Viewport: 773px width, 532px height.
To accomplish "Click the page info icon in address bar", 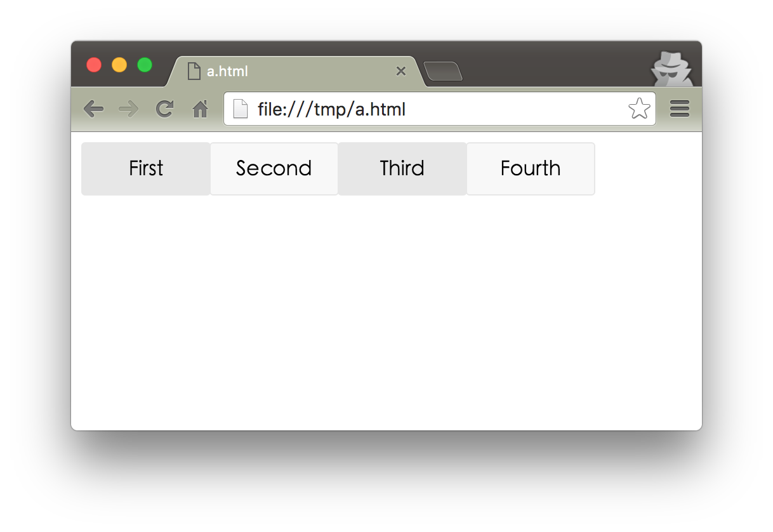I will click(241, 109).
